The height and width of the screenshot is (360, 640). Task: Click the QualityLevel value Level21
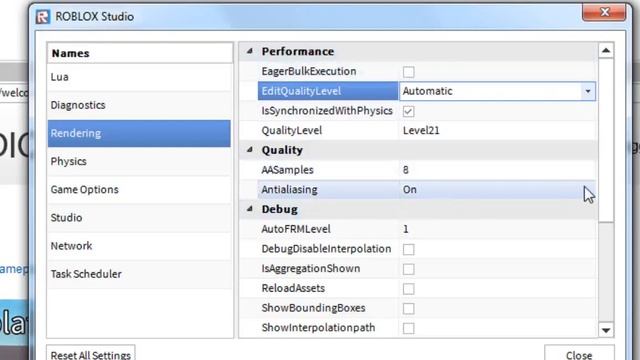pos(421,131)
